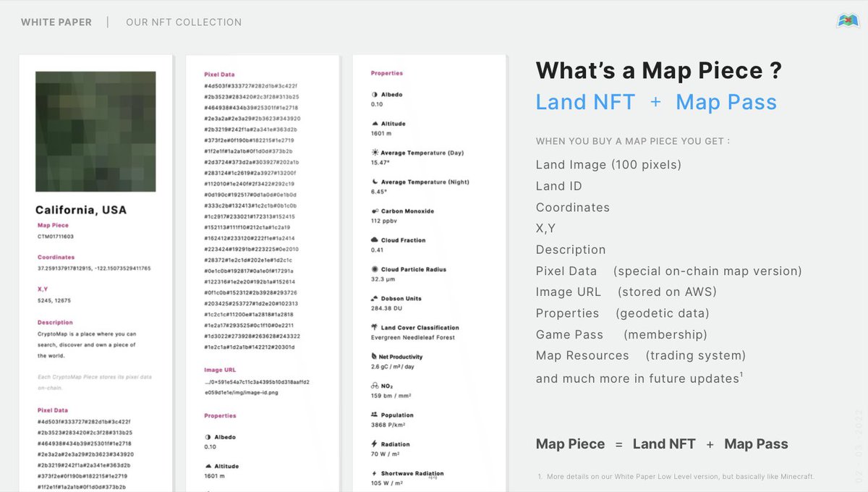Click the NO₂ molecule icon

click(x=374, y=386)
